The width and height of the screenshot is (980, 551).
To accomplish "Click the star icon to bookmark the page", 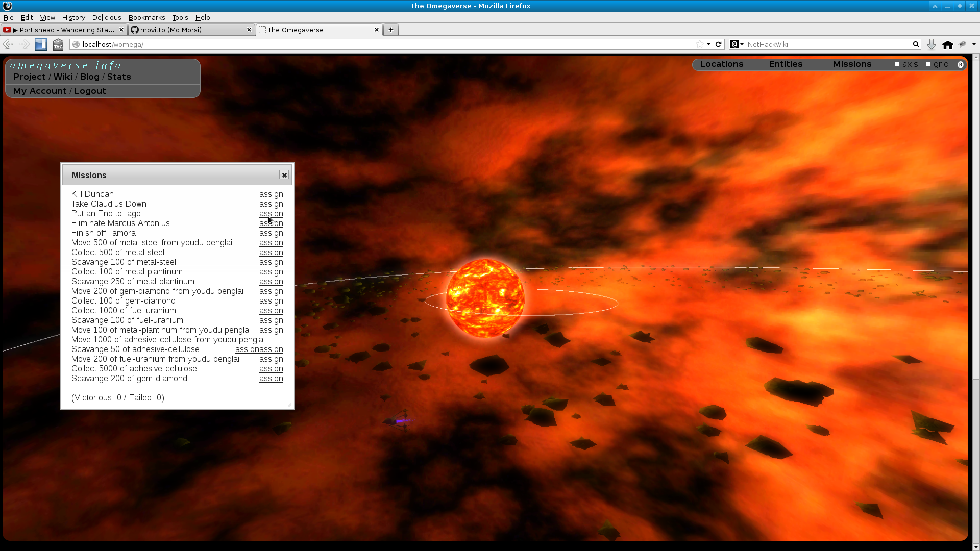I will [700, 44].
